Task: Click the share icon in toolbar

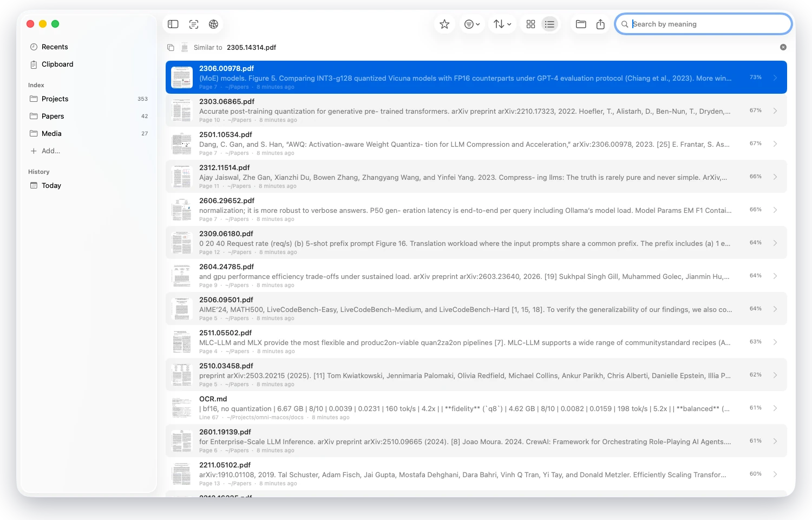Action: [600, 24]
